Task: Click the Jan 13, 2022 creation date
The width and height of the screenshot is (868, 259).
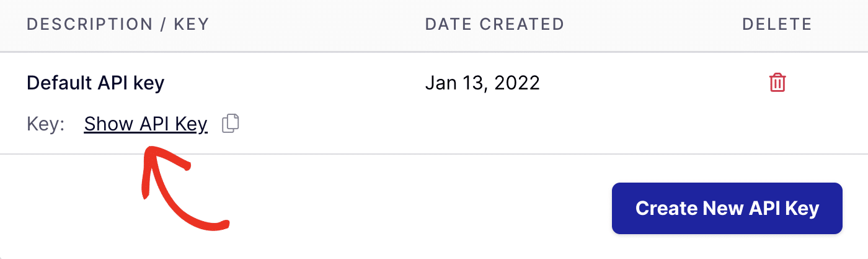Action: 482,83
